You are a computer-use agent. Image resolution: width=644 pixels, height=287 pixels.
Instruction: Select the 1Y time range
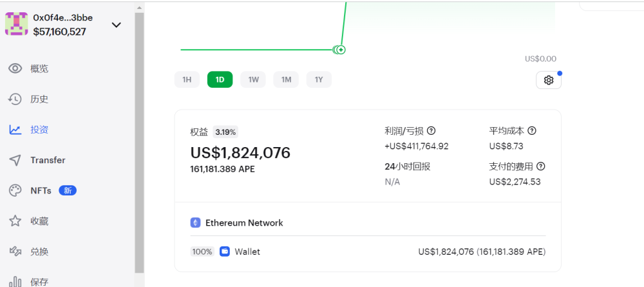319,80
